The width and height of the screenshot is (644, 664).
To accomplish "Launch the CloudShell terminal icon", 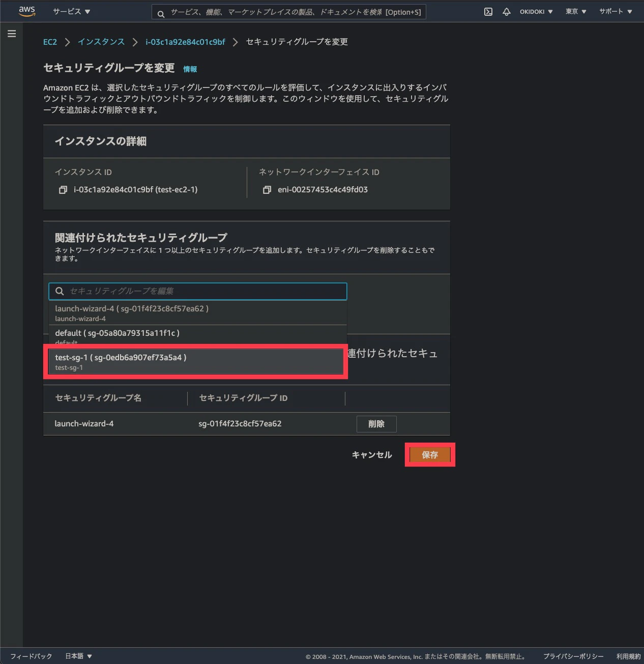I will pyautogui.click(x=488, y=12).
